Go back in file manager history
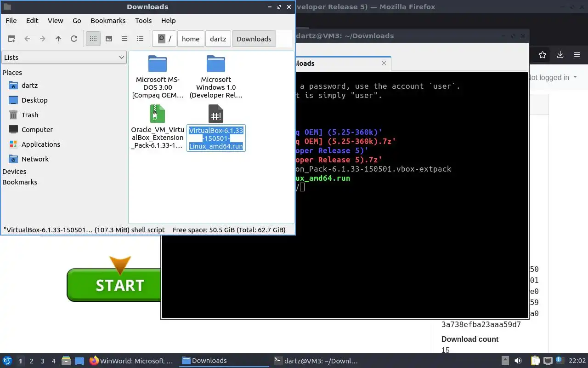 (27, 39)
